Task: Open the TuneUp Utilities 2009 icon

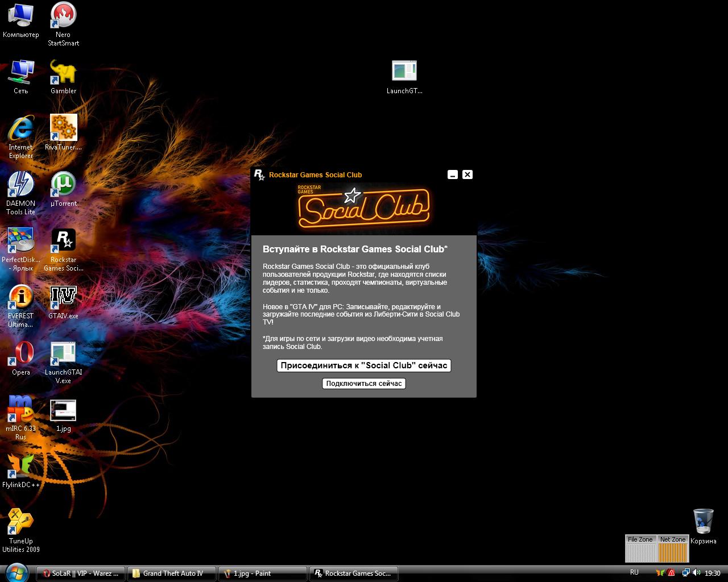Action: pyautogui.click(x=21, y=522)
